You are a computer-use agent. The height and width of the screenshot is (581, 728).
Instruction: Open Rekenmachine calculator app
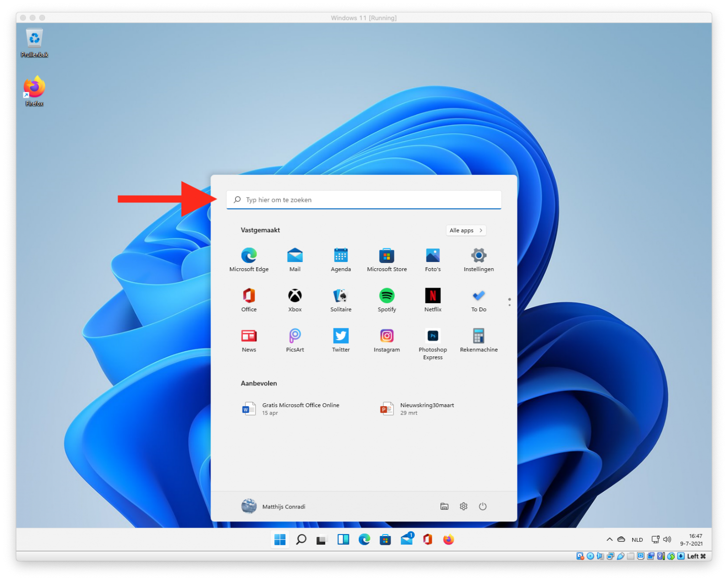coord(479,336)
